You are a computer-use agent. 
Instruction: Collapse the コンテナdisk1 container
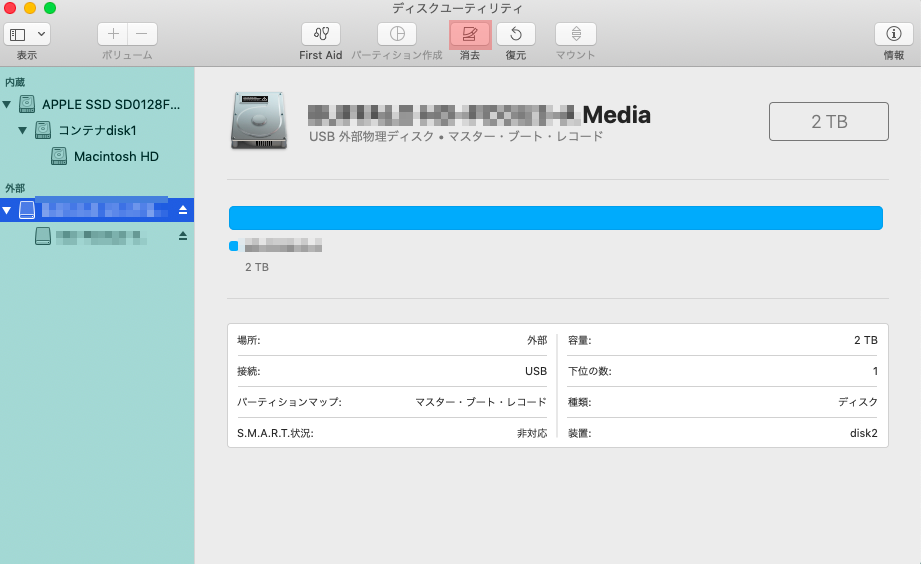point(23,130)
